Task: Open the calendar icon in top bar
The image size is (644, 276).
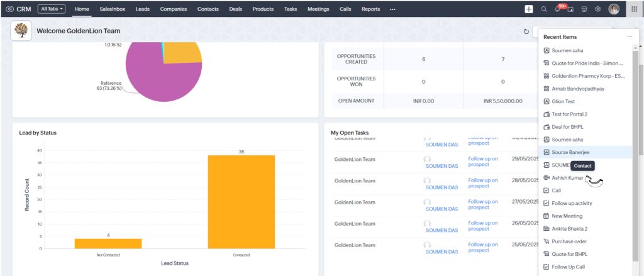Action: [570, 9]
